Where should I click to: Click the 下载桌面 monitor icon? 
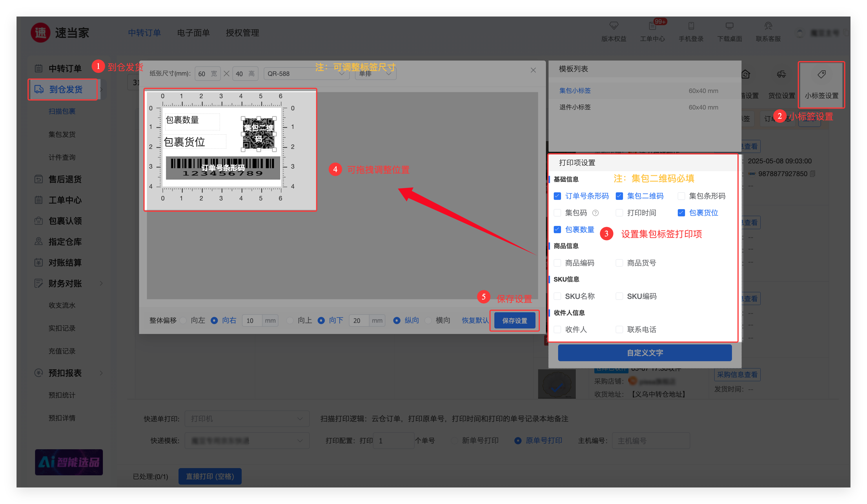(x=729, y=26)
